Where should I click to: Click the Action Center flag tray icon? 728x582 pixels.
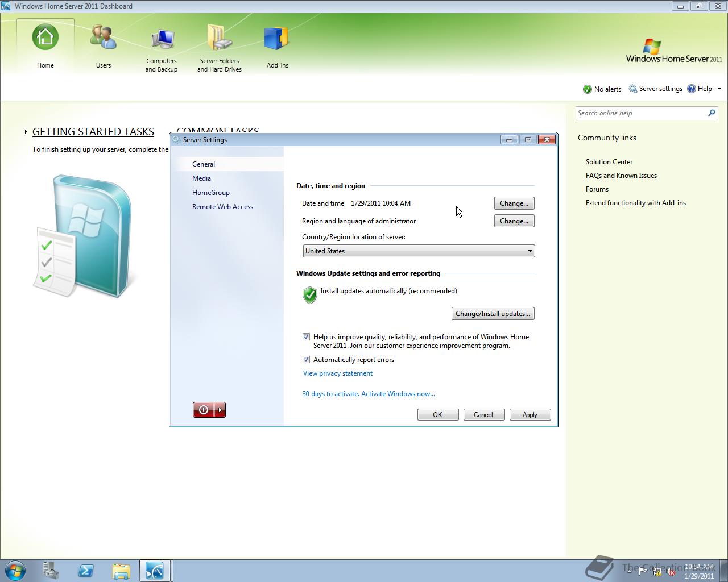(642, 571)
